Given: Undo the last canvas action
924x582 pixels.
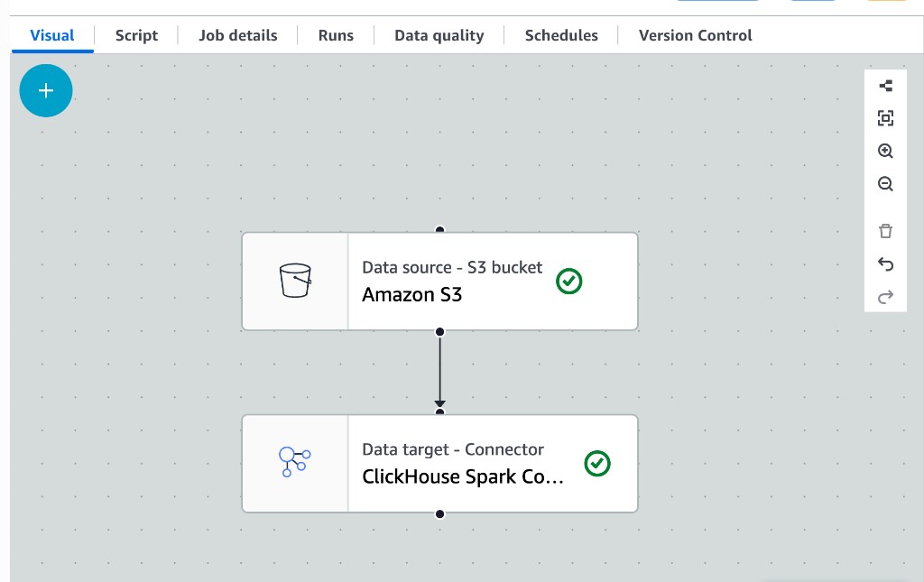Looking at the screenshot, I should [x=885, y=263].
